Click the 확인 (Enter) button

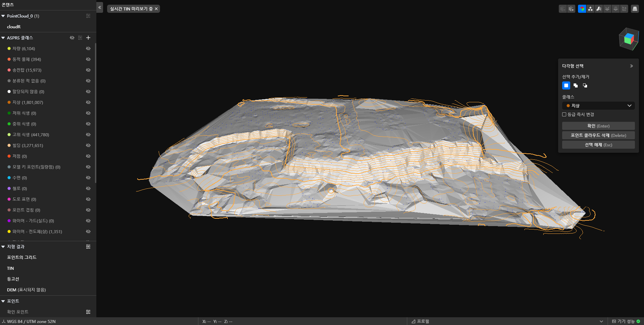(599, 126)
